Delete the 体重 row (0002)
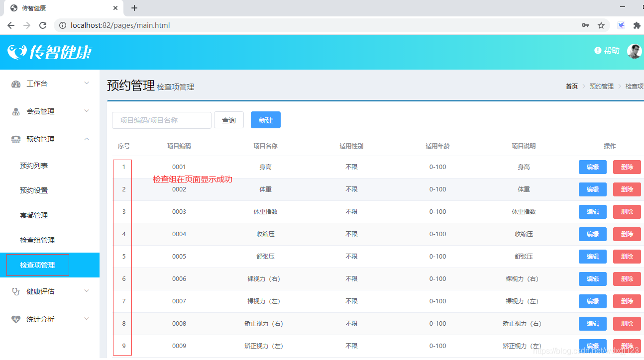644x360 pixels. [627, 189]
